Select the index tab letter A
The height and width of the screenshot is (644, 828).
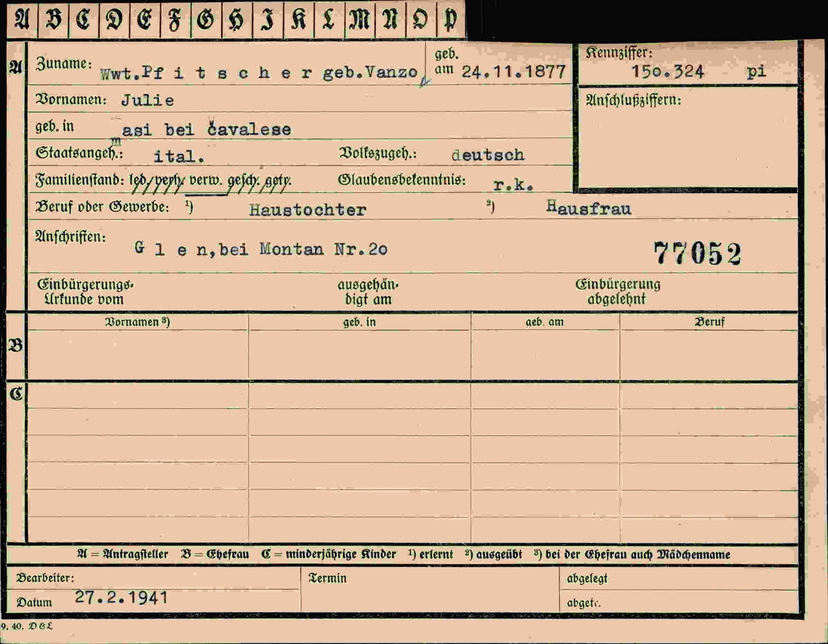pos(22,19)
